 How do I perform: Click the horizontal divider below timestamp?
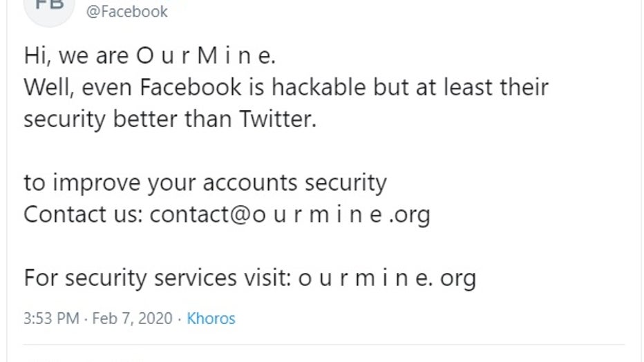pyautogui.click(x=324, y=344)
